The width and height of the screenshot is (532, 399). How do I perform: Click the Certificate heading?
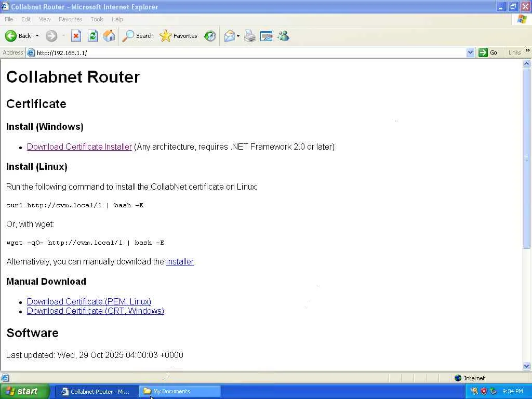tap(36, 104)
